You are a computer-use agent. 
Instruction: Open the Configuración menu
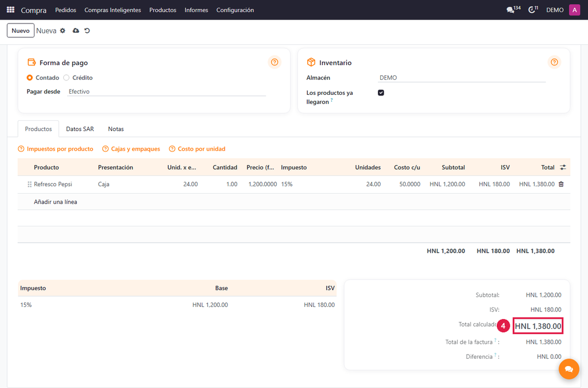pyautogui.click(x=235, y=10)
